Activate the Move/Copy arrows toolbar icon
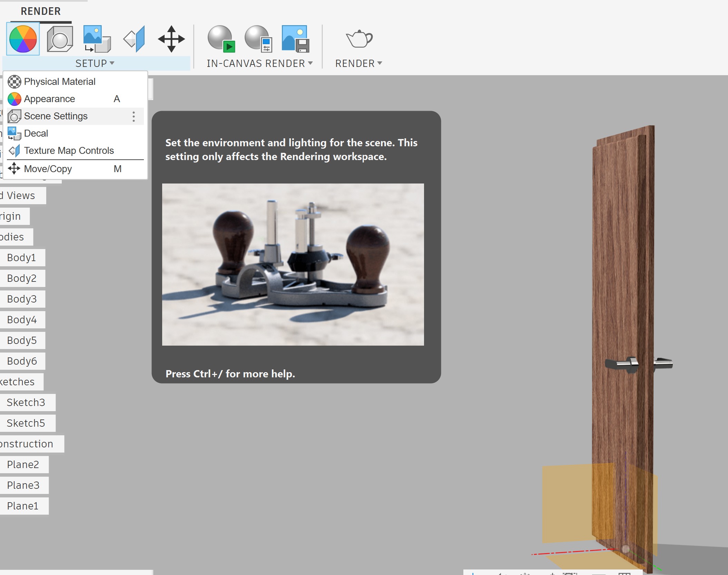 [x=171, y=39]
